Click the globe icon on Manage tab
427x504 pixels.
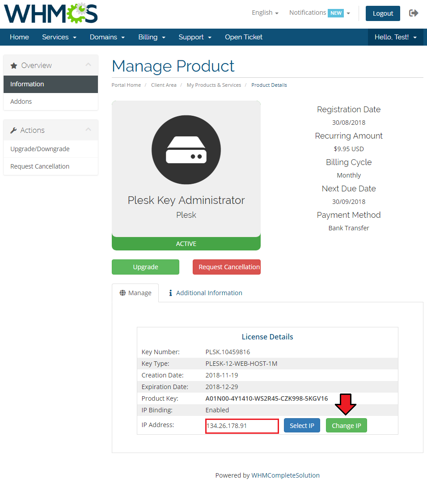point(123,293)
